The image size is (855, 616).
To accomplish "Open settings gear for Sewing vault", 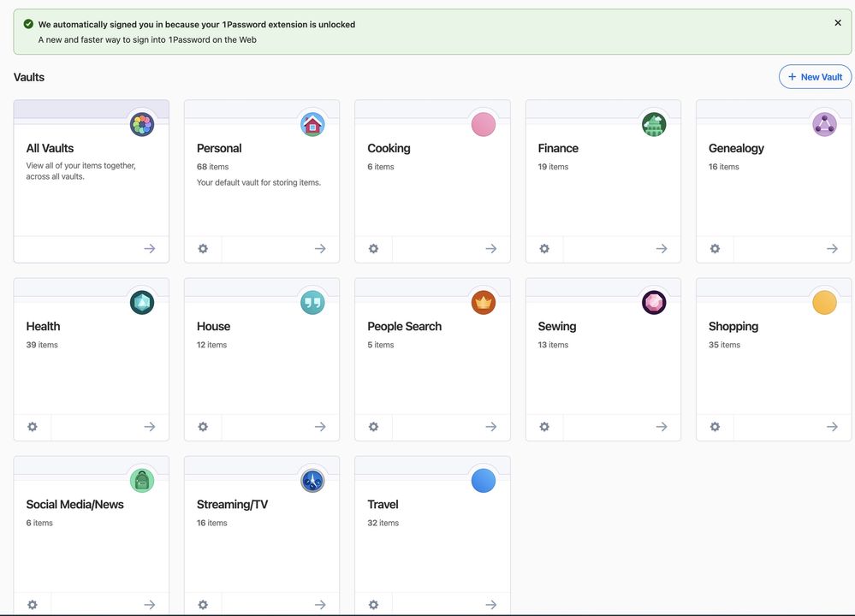I will [544, 427].
